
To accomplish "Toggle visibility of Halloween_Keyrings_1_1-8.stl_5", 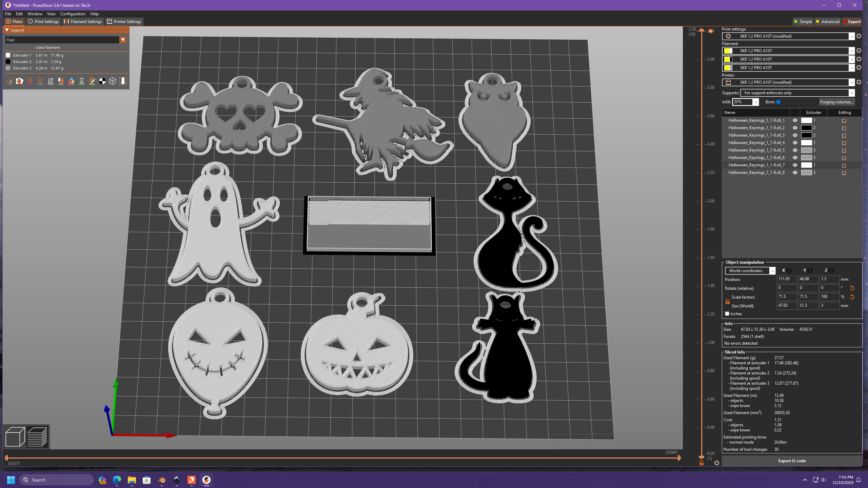I will tap(795, 150).
